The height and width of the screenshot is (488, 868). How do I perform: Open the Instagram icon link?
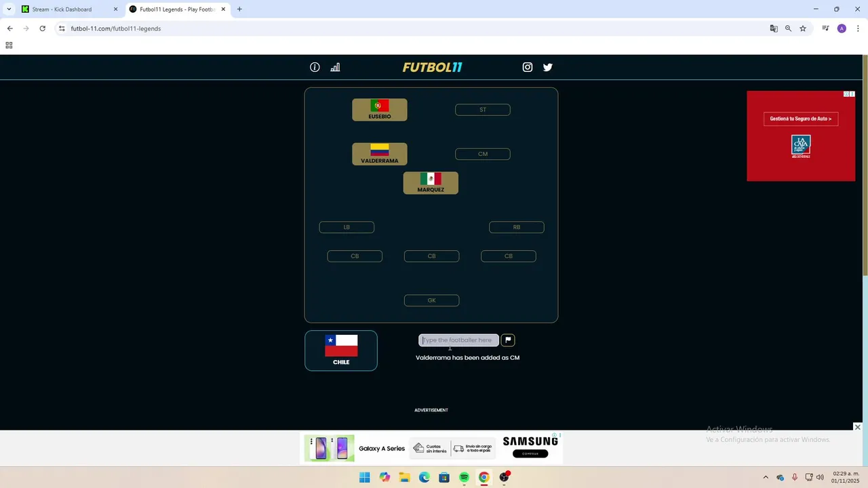(528, 67)
